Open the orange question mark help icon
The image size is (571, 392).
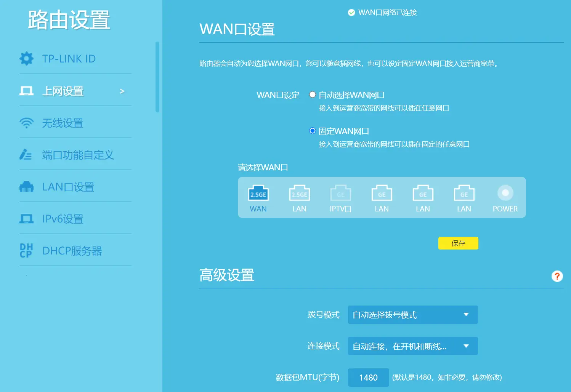point(557,276)
